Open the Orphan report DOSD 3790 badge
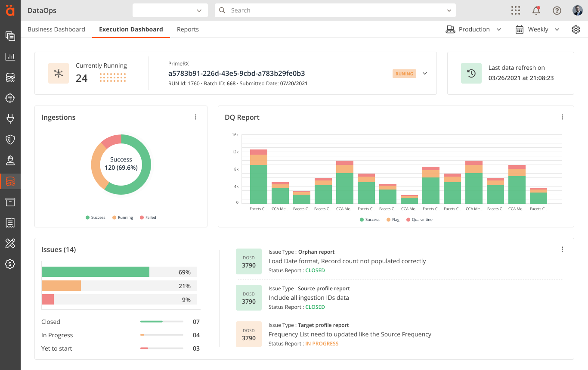Viewport: 588px width, 370px height. pos(249,261)
